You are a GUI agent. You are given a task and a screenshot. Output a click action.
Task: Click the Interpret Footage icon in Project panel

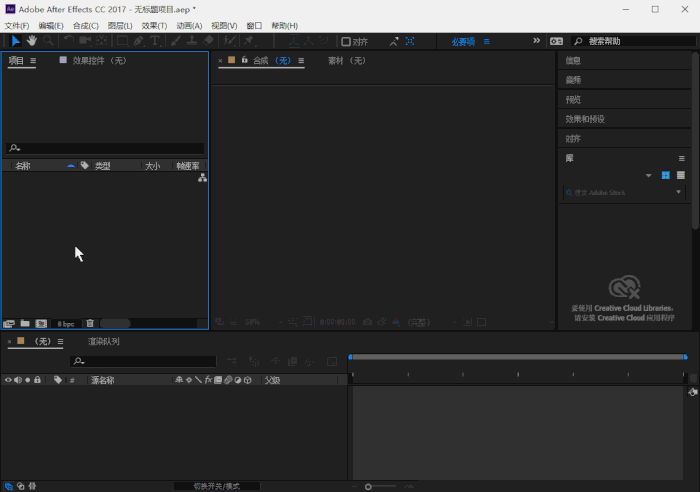(x=9, y=323)
